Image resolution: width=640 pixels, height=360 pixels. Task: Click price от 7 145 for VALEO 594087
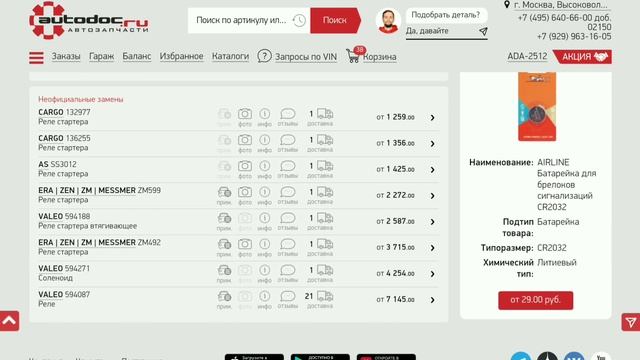pyautogui.click(x=395, y=300)
